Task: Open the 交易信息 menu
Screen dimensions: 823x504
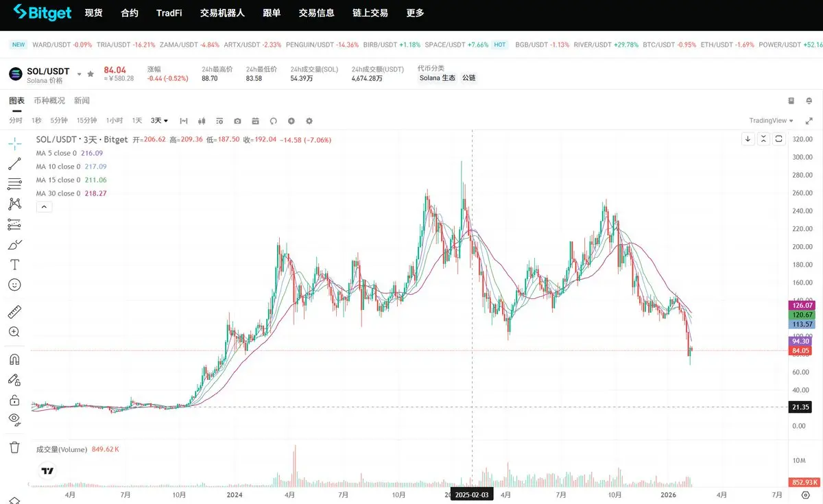Action: (x=317, y=13)
